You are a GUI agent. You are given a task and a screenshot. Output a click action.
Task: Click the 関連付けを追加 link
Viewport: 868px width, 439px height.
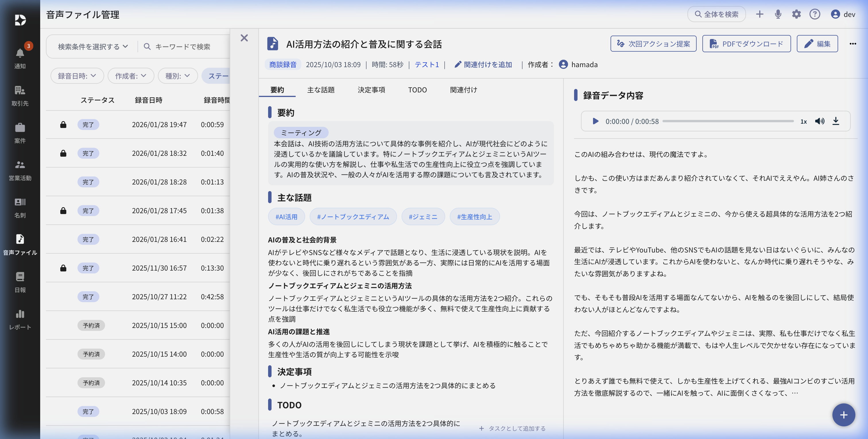pyautogui.click(x=483, y=64)
